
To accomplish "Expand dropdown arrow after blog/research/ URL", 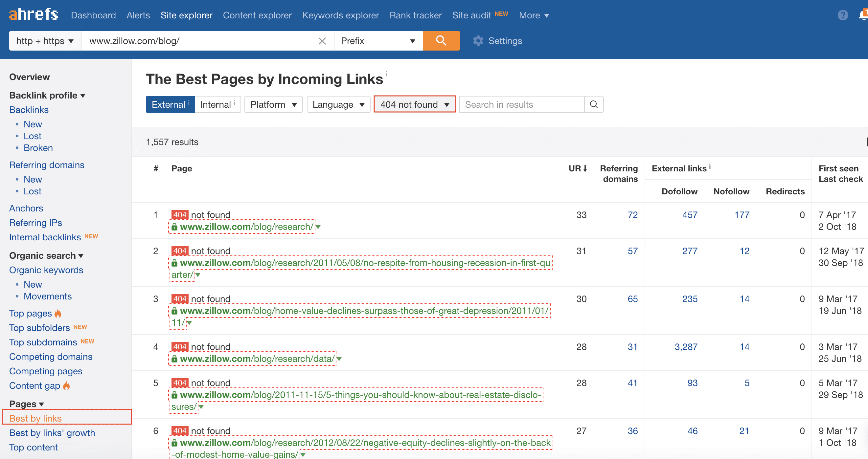I will point(318,227).
